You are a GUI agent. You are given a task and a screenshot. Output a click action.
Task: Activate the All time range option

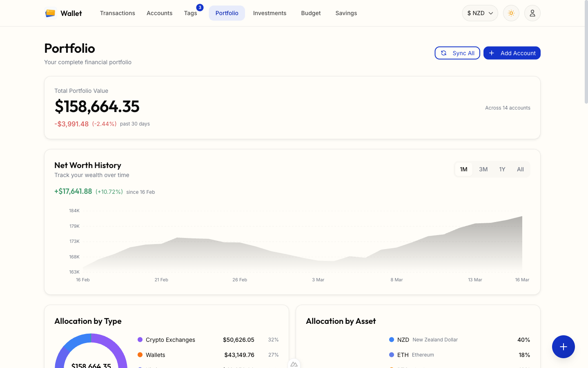click(x=520, y=169)
